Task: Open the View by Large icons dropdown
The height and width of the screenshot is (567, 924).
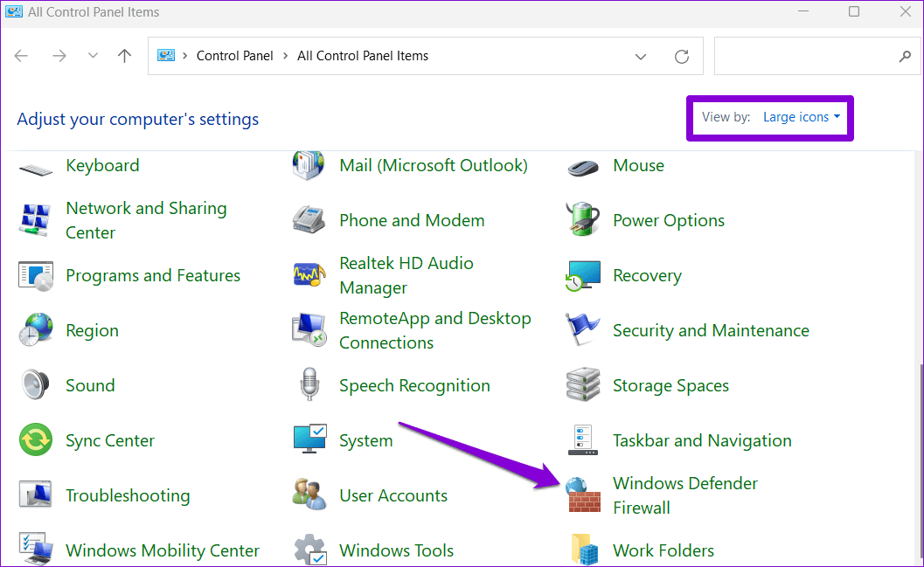Action: pyautogui.click(x=801, y=117)
